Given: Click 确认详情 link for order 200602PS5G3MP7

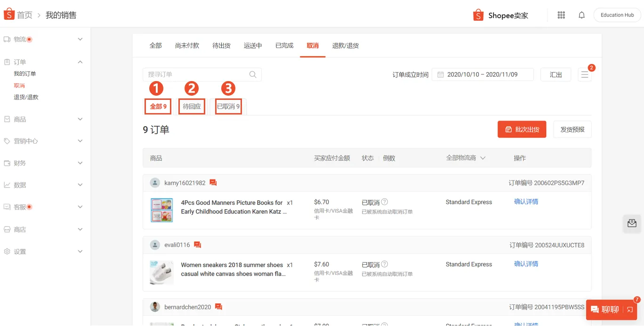Looking at the screenshot, I should coord(526,202).
